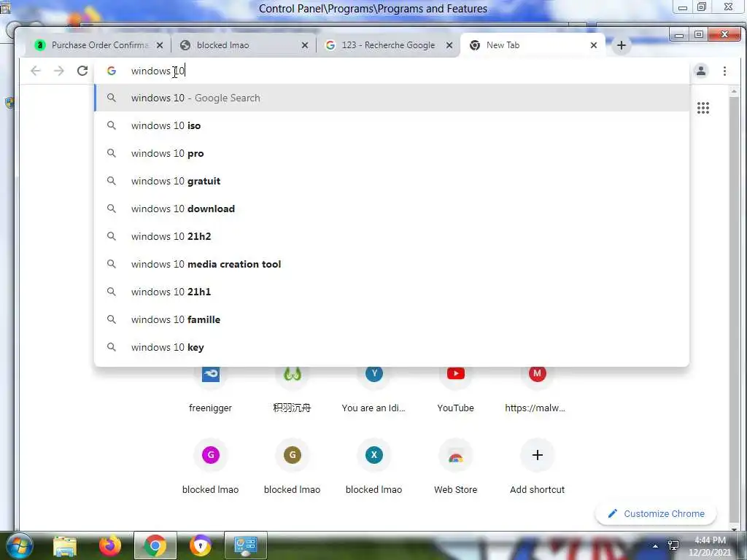Open the Google apps grid icon
This screenshot has width=747, height=560.
[x=703, y=108]
